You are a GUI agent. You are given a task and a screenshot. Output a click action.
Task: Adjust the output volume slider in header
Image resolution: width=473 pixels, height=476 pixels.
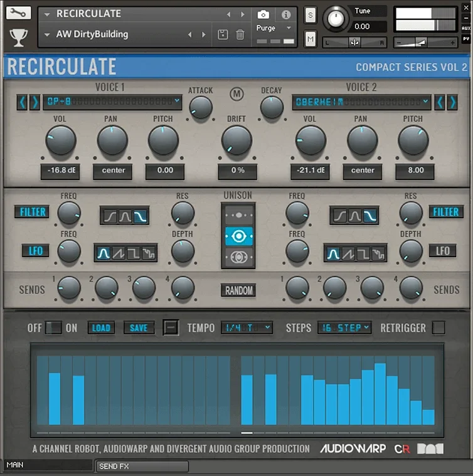coord(425,43)
